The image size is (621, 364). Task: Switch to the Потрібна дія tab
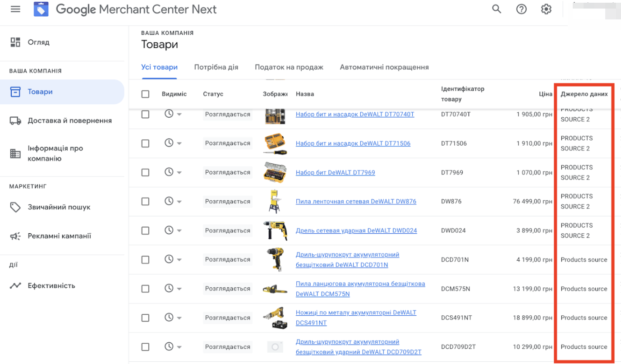coord(216,67)
